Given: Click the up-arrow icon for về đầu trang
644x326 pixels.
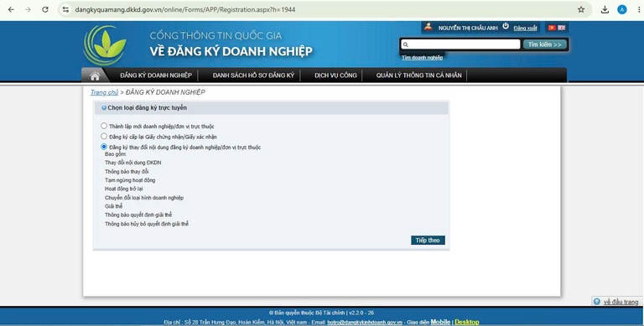Looking at the screenshot, I should click(x=597, y=302).
